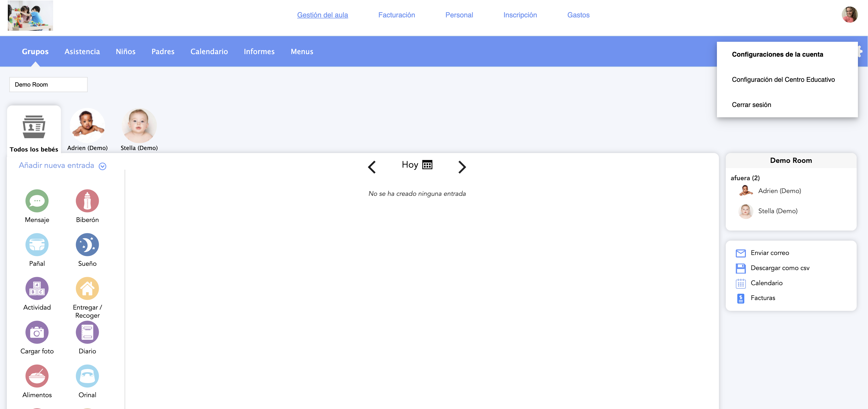Click the Mensaje chat bubble icon

[37, 201]
